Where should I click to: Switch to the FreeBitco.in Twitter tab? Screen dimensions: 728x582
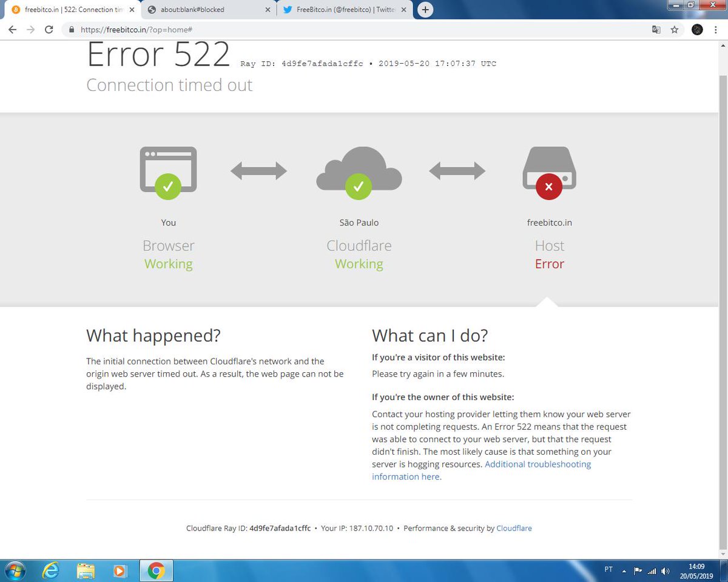point(345,10)
